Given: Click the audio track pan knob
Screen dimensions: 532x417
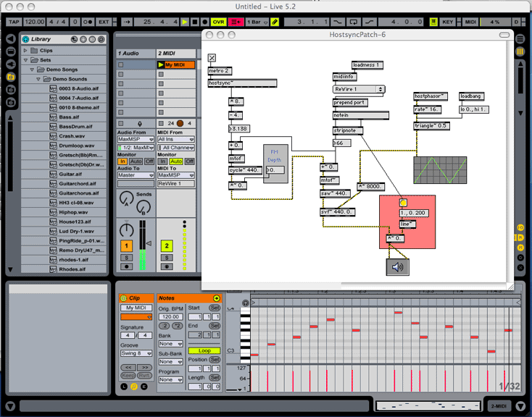Looking at the screenshot, I should tap(126, 230).
